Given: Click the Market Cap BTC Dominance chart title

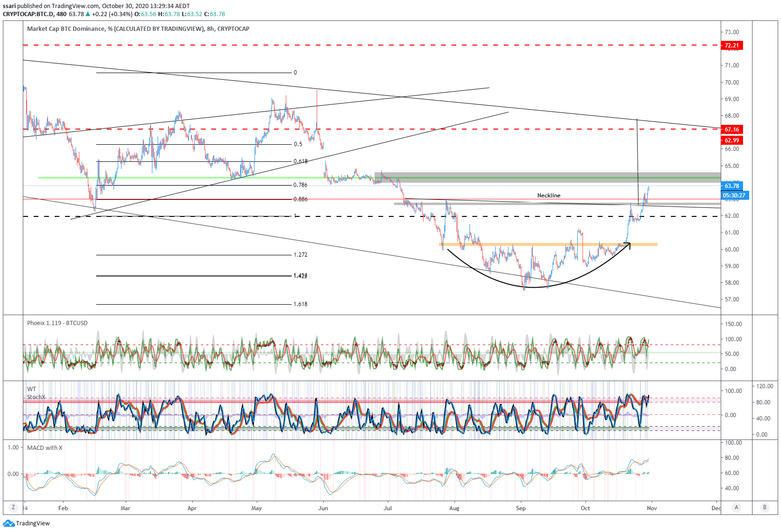Looking at the screenshot, I should 138,28.
